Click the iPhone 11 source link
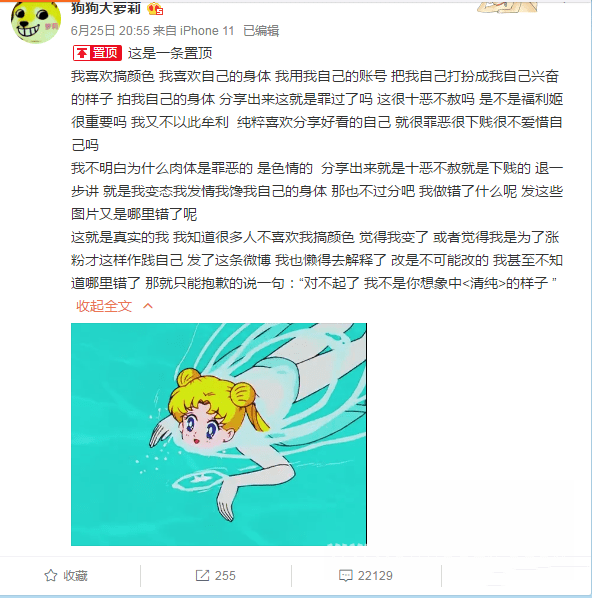The height and width of the screenshot is (598, 592). (x=207, y=31)
